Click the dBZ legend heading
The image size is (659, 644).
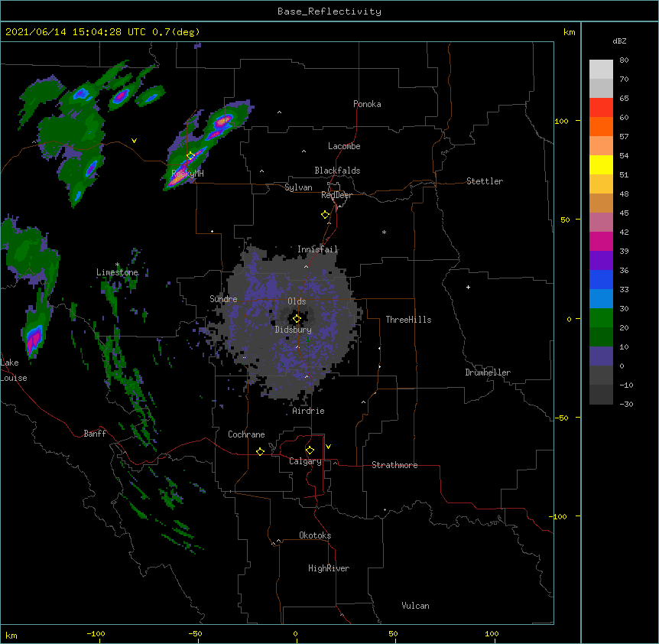[x=619, y=41]
